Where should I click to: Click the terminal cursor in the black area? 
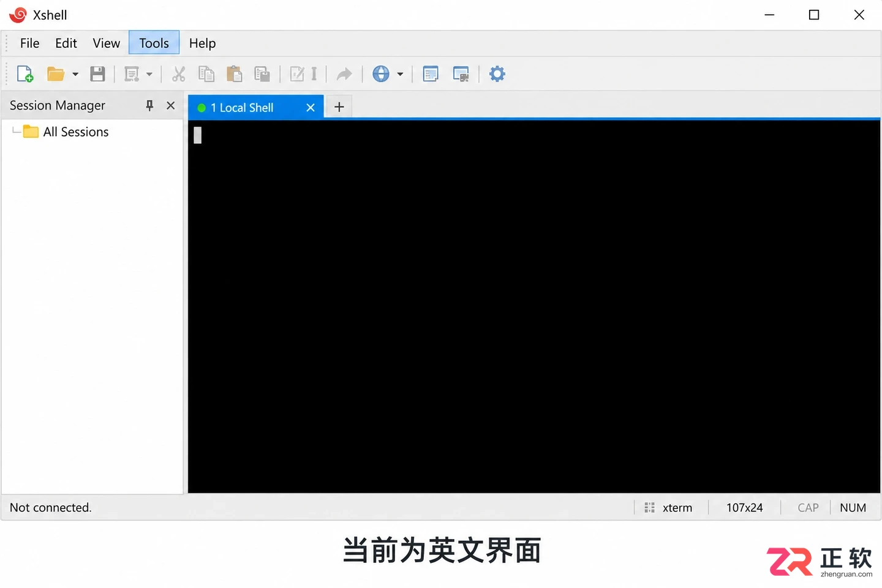pyautogui.click(x=197, y=135)
